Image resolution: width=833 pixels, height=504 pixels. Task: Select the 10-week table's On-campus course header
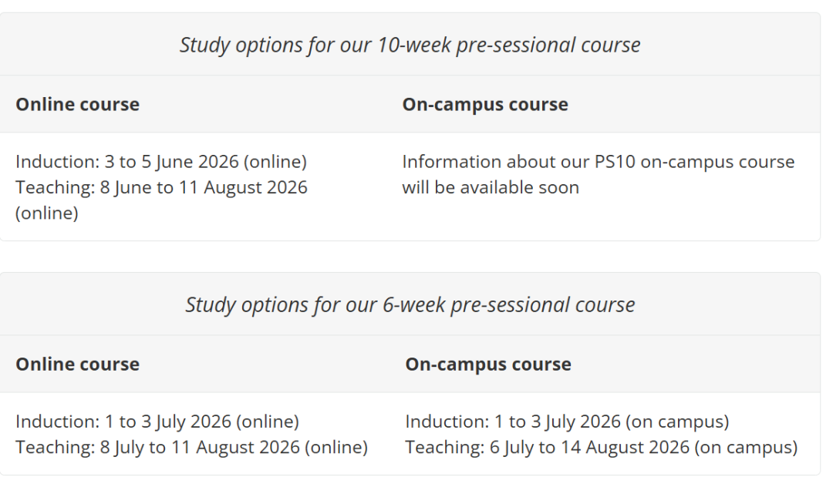point(484,105)
